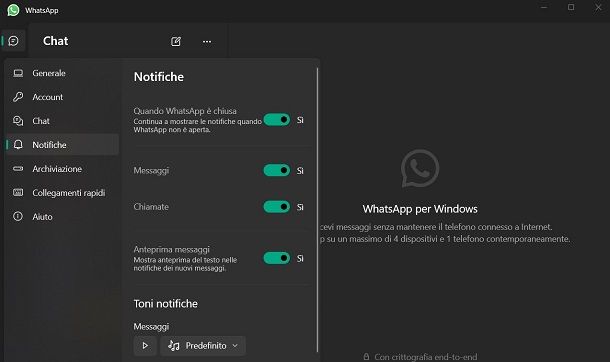This screenshot has height=362, width=610.
Task: Select the Notifiche settings section
Action: [63, 145]
